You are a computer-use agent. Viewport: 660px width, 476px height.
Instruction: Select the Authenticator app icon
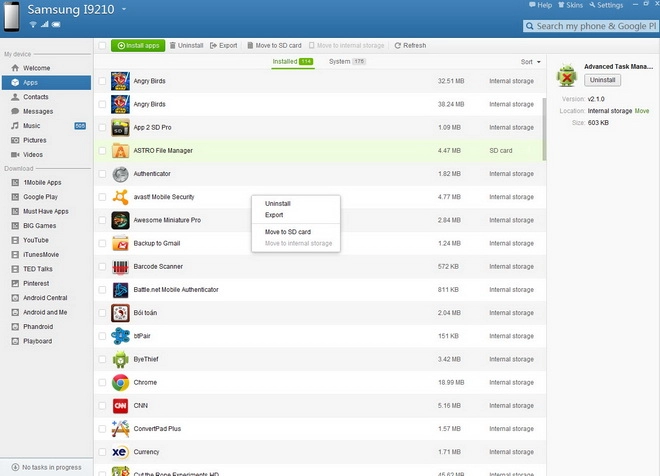pos(120,174)
